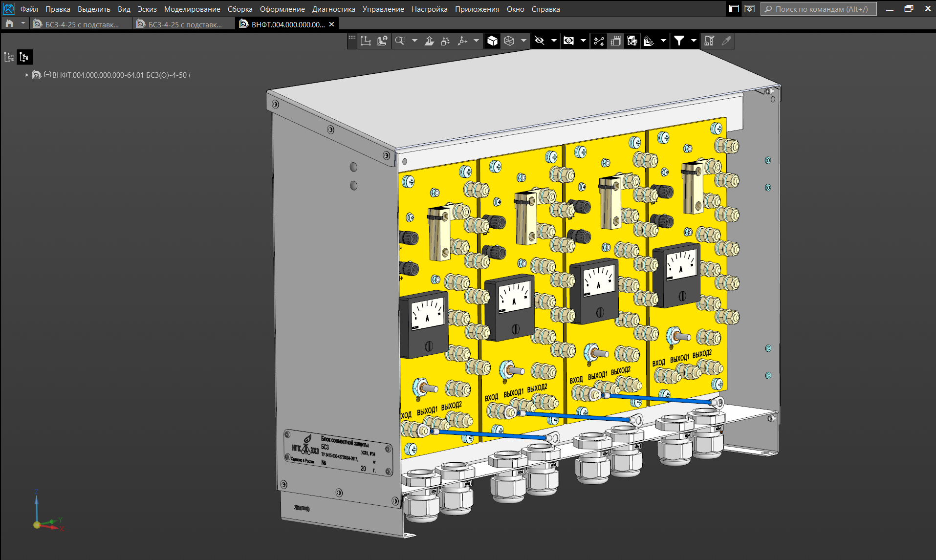Click the view orientation axes icon

point(462,41)
